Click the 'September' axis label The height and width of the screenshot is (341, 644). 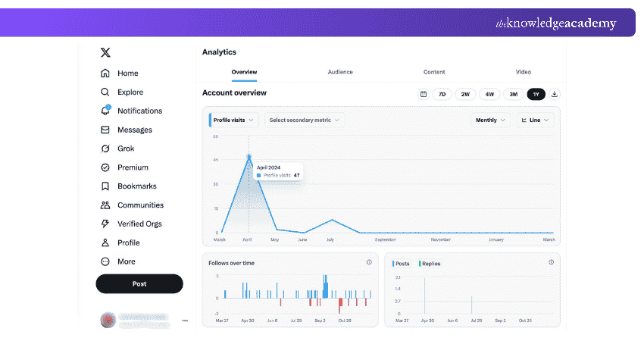385,239
